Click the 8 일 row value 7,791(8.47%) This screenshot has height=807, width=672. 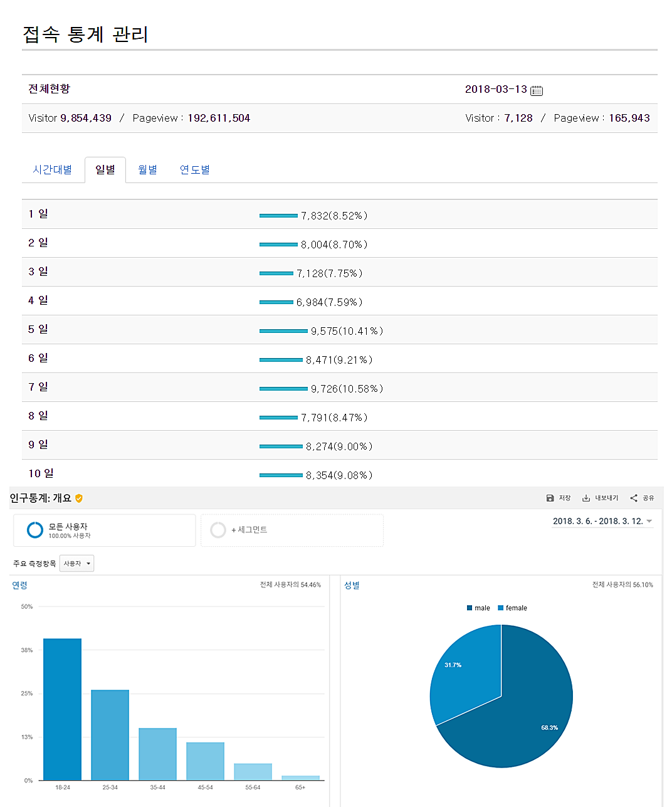coord(334,418)
